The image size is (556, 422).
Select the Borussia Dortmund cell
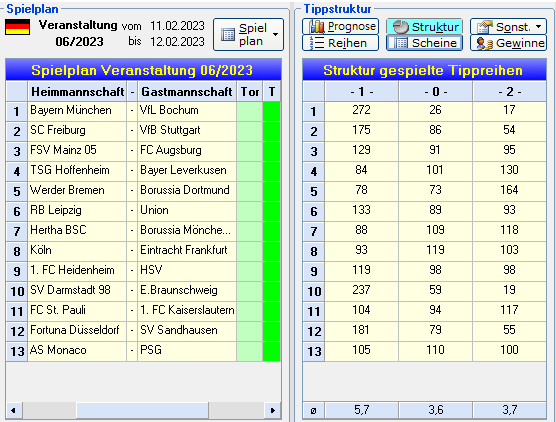pyautogui.click(x=187, y=191)
